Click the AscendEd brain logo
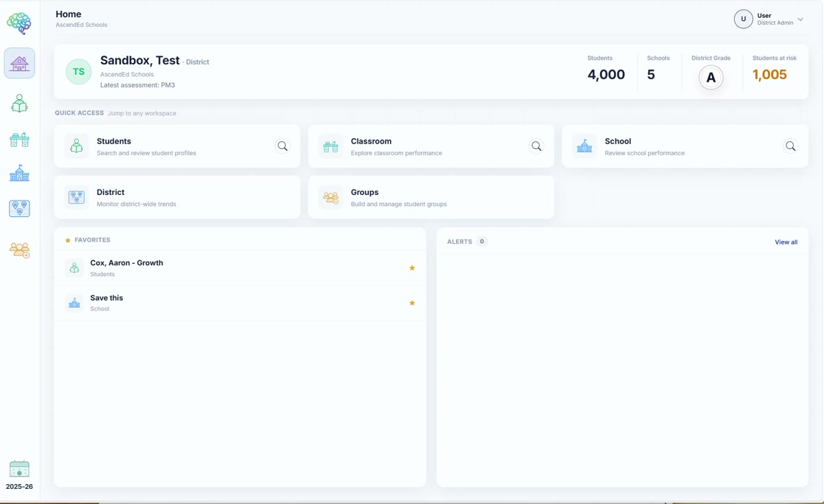 pyautogui.click(x=19, y=23)
